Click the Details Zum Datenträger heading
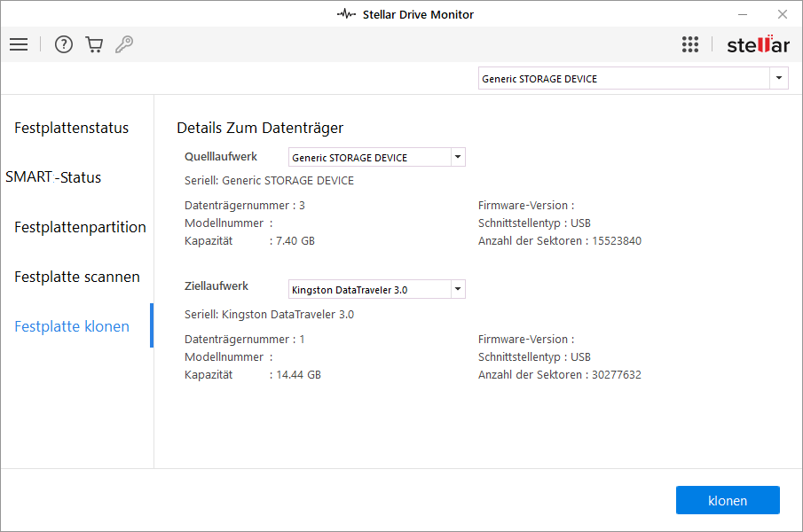 click(260, 128)
